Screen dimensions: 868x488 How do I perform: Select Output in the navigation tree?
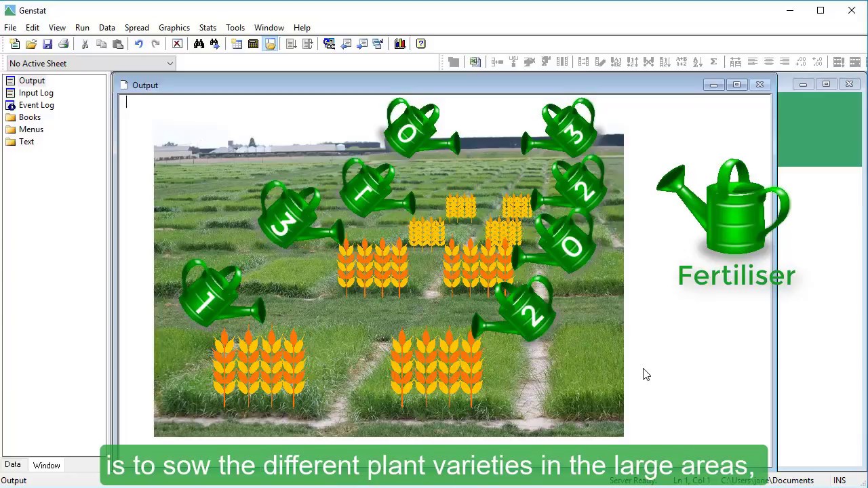[x=32, y=81]
